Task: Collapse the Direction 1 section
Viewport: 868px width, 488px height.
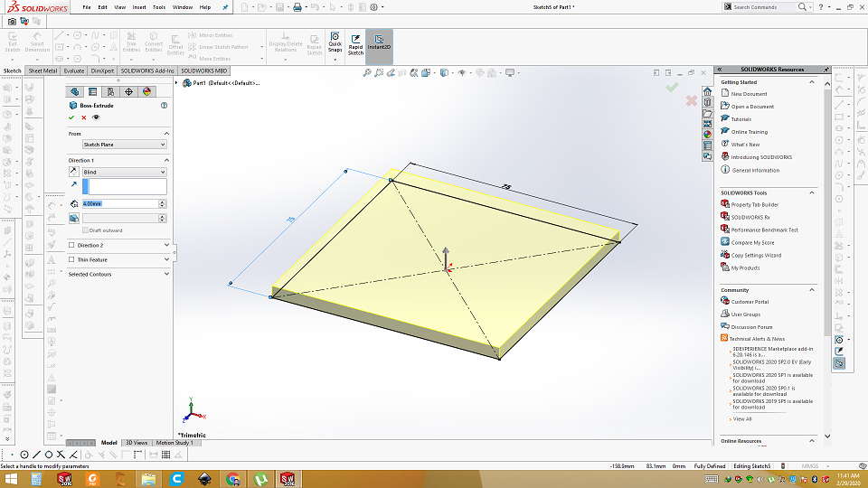Action: point(166,160)
